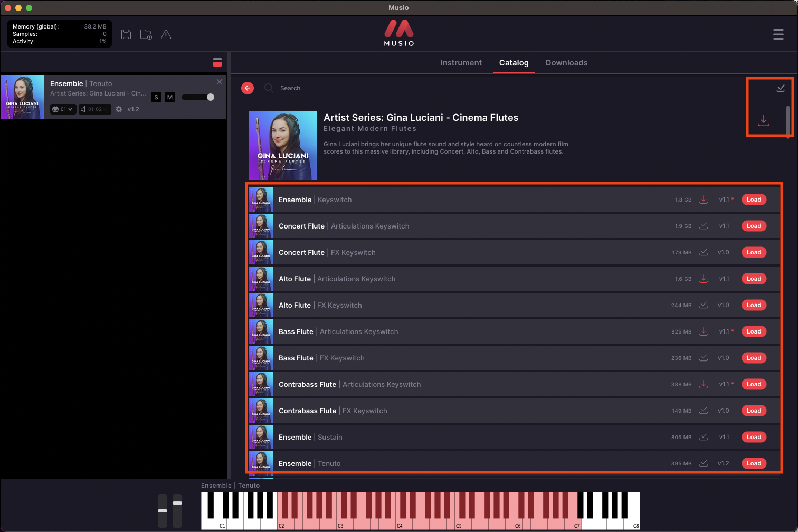Click the save preset floppy icon
The height and width of the screenshot is (532, 798).
pyautogui.click(x=126, y=34)
